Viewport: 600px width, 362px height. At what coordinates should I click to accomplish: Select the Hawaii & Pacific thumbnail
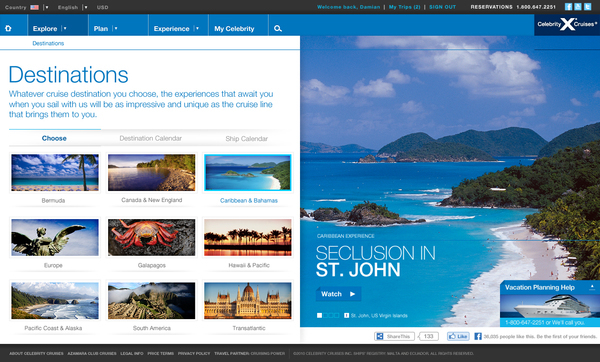pyautogui.click(x=248, y=237)
